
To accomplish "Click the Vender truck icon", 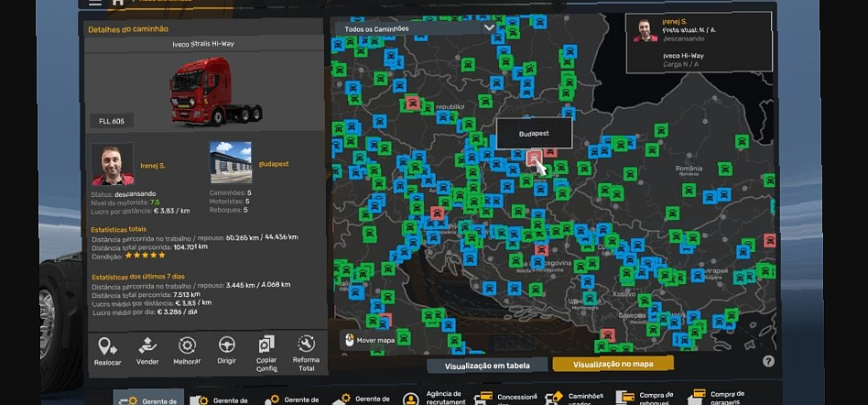I will (x=147, y=345).
